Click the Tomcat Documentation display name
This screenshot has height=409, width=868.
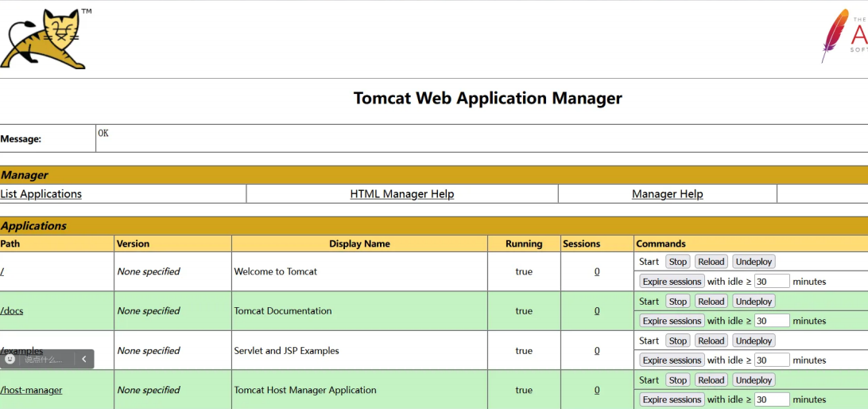click(x=283, y=311)
